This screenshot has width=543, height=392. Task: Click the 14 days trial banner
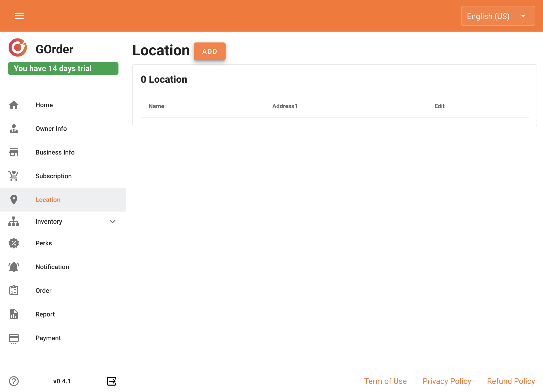(63, 68)
